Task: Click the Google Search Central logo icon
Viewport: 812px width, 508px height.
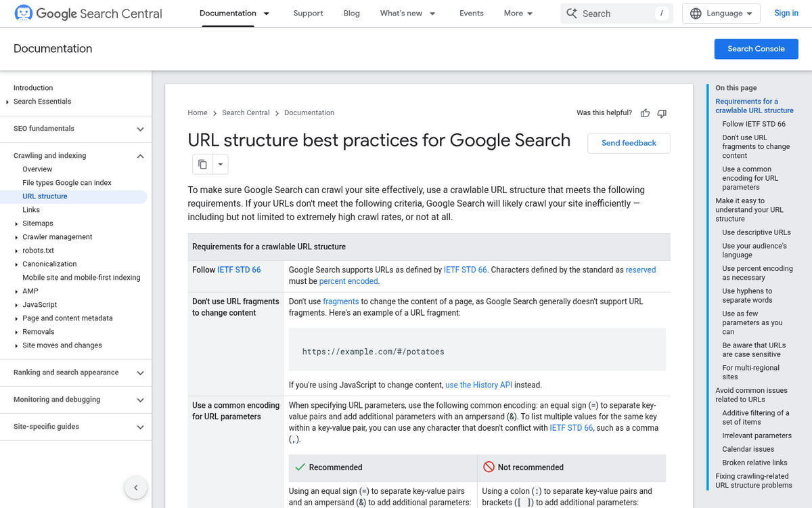Action: (23, 14)
